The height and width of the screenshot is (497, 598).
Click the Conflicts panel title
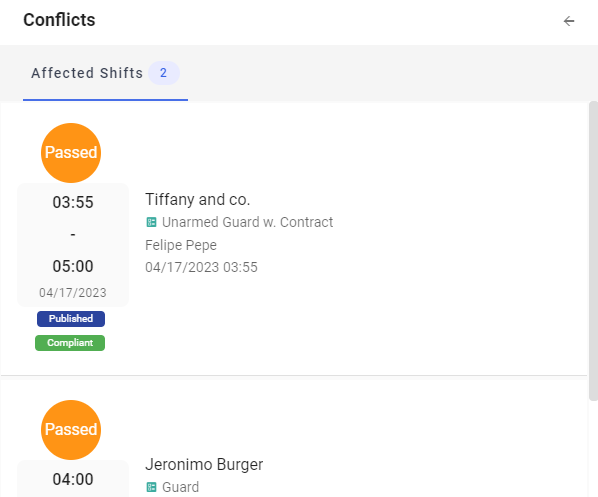pos(59,20)
